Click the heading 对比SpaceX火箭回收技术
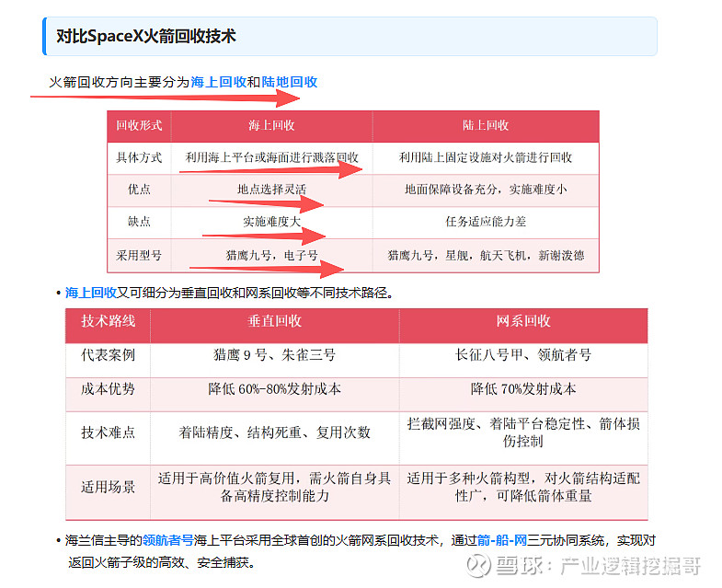722x588 pixels. coord(146,36)
